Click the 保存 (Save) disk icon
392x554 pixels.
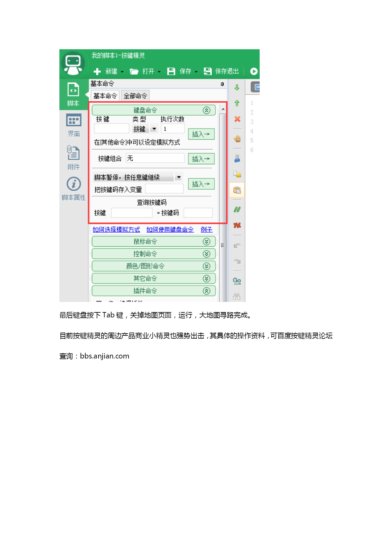[171, 71]
